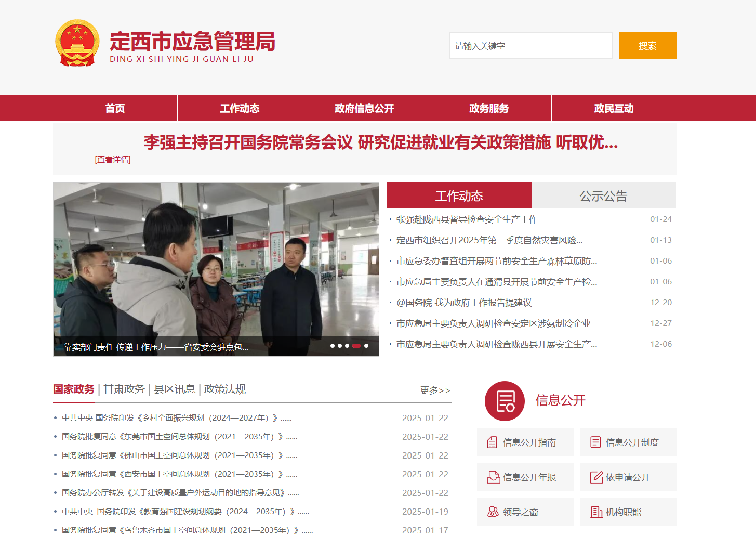
Task: Click the 依申请公开 edit icon
Action: [596, 477]
